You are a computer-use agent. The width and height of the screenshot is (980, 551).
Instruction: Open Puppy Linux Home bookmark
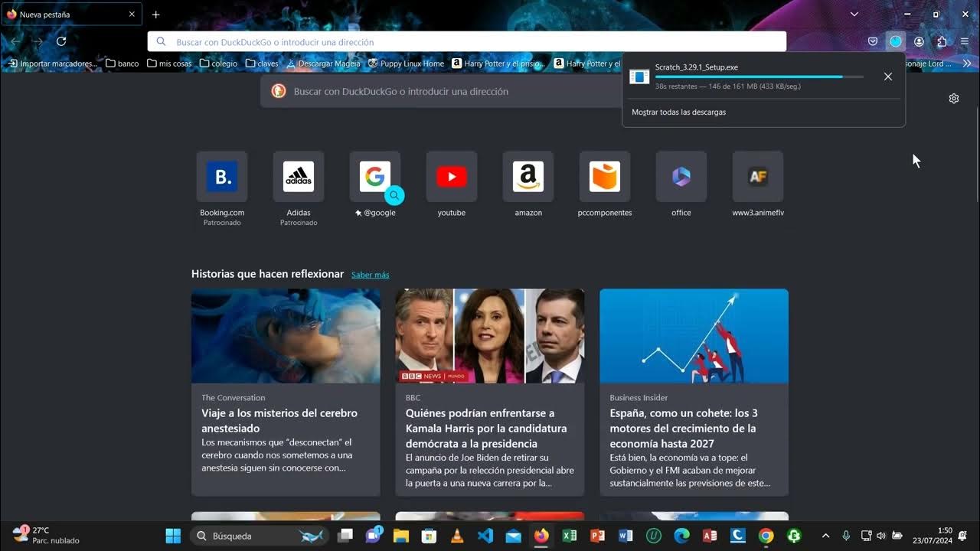pos(406,64)
